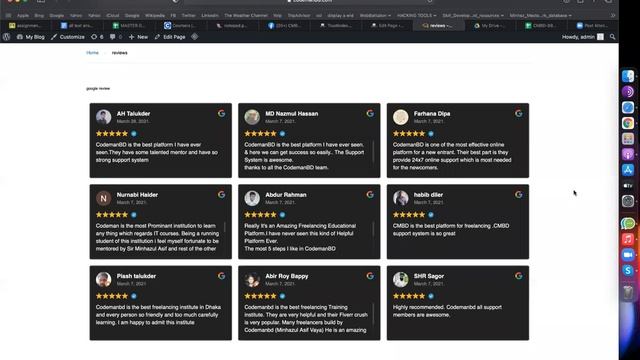This screenshot has height=360, width=640.
Task: Click Google logo on Abdur Rahman review
Action: [370, 195]
